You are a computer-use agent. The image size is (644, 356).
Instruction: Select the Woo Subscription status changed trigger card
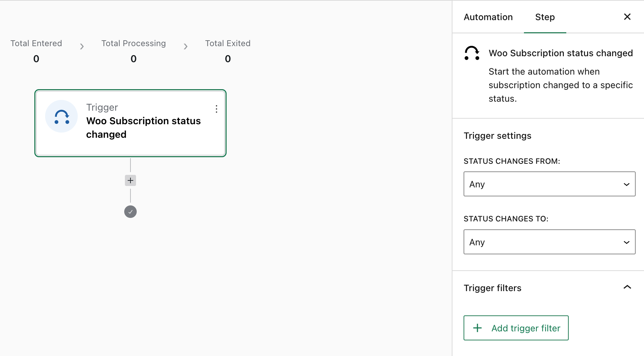(130, 123)
